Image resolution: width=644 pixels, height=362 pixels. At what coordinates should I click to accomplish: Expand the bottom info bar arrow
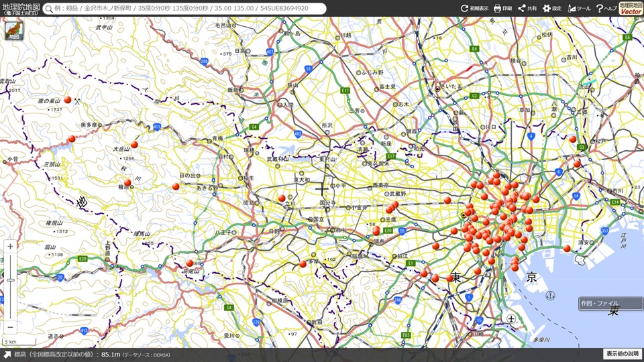[7, 354]
